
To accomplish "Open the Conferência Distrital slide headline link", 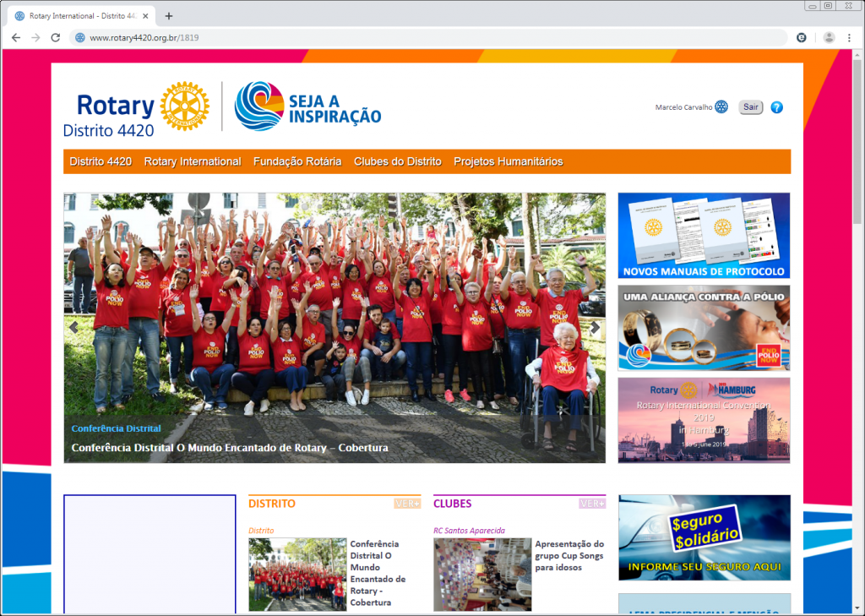I will pyautogui.click(x=230, y=448).
